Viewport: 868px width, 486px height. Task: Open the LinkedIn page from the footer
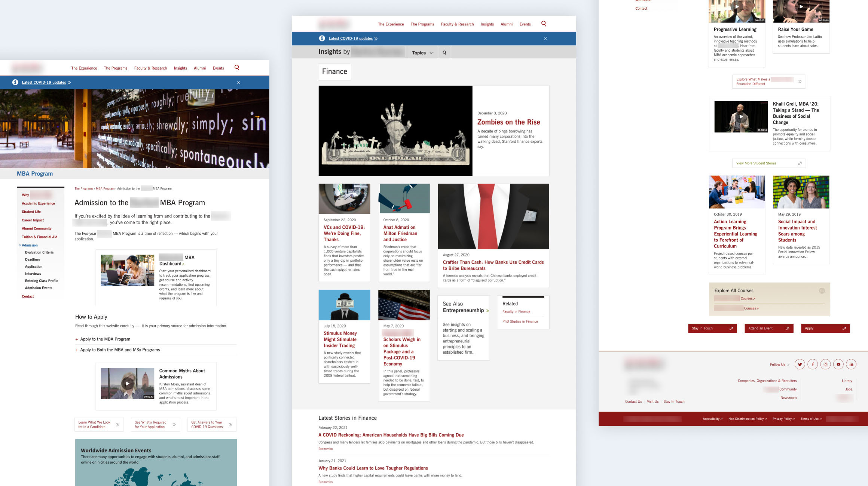[x=851, y=364]
